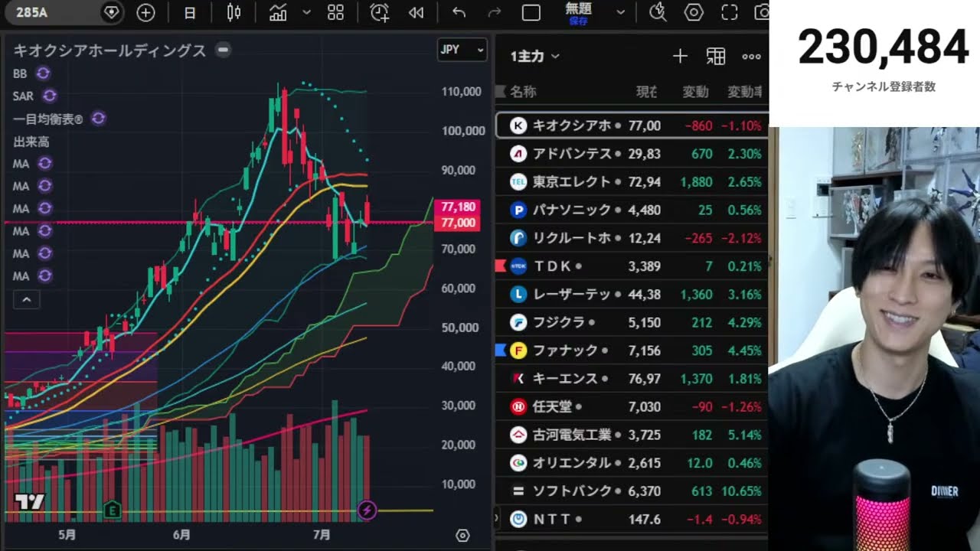Image resolution: width=980 pixels, height=551 pixels.
Task: Open the green E earnings marker
Action: [x=113, y=509]
